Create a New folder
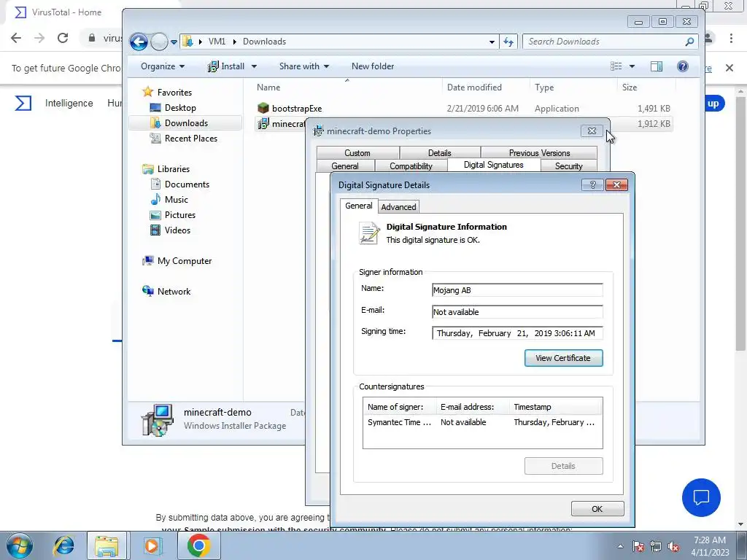The height and width of the screenshot is (560, 747). tap(373, 66)
